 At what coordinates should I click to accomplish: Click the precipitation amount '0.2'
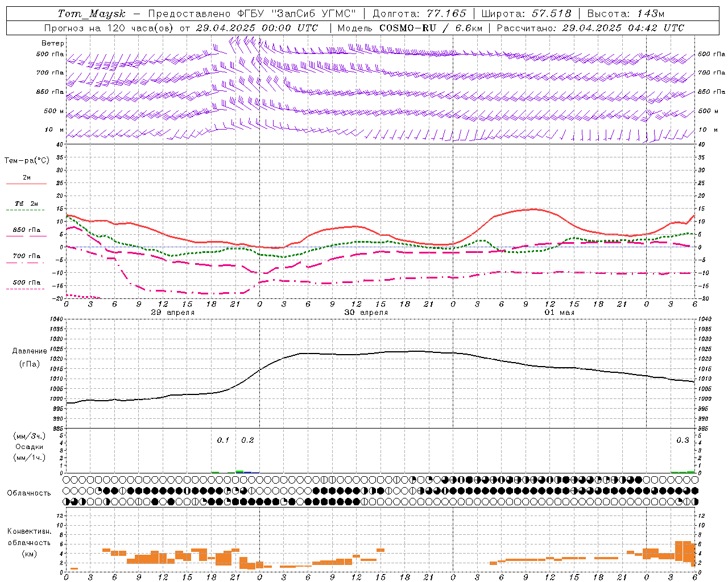click(247, 440)
